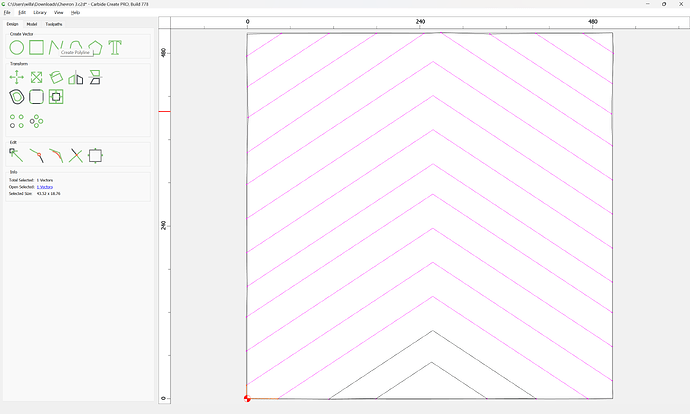Click the vertical ruler label 240
This screenshot has width=690, height=414.
click(164, 225)
